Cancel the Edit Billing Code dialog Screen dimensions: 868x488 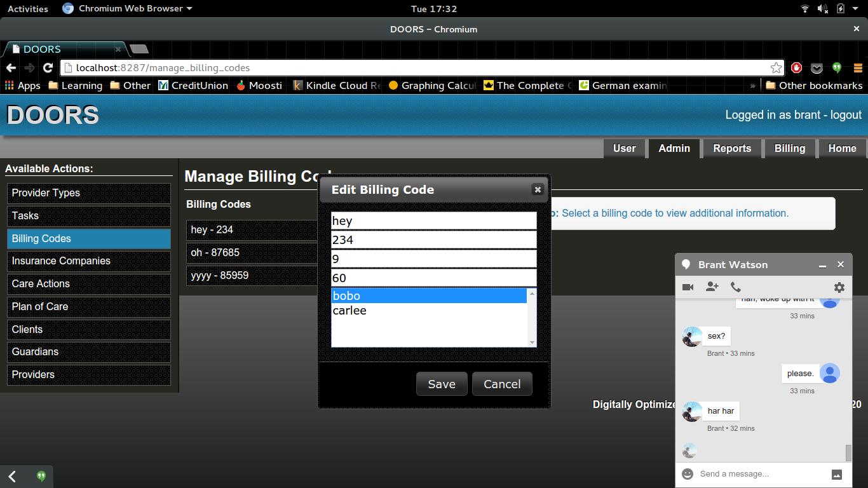pos(502,384)
